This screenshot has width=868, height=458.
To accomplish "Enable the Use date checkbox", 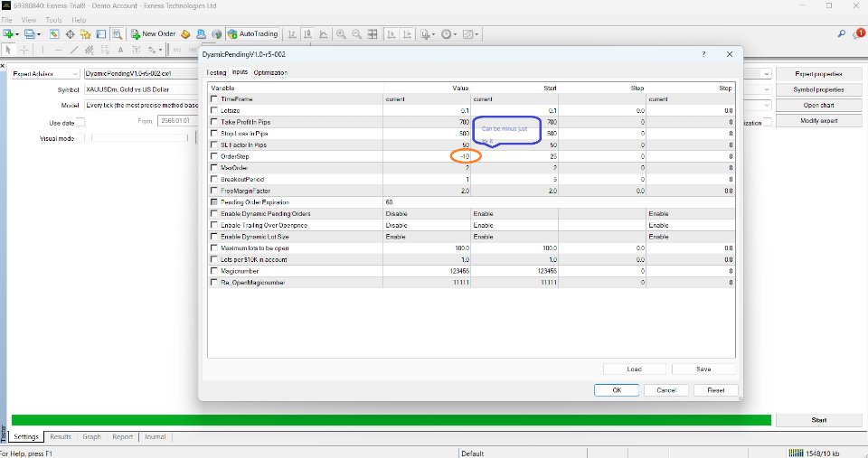I will 80,122.
